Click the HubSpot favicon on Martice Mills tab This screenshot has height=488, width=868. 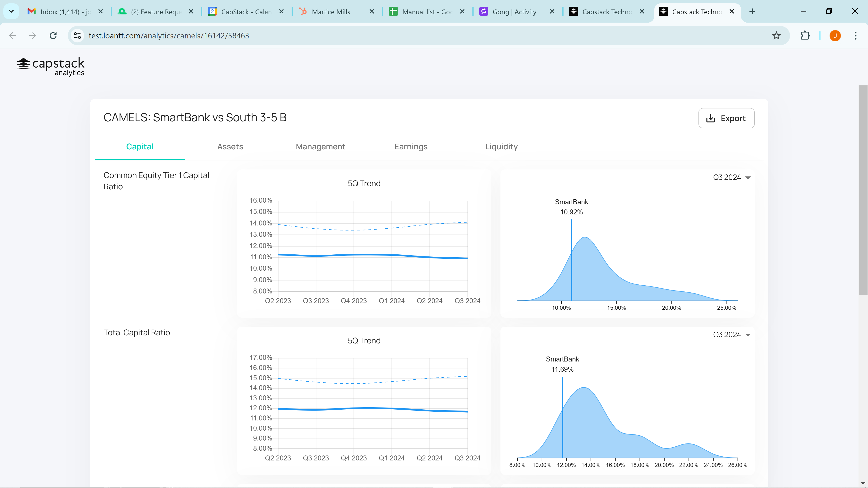(x=303, y=12)
